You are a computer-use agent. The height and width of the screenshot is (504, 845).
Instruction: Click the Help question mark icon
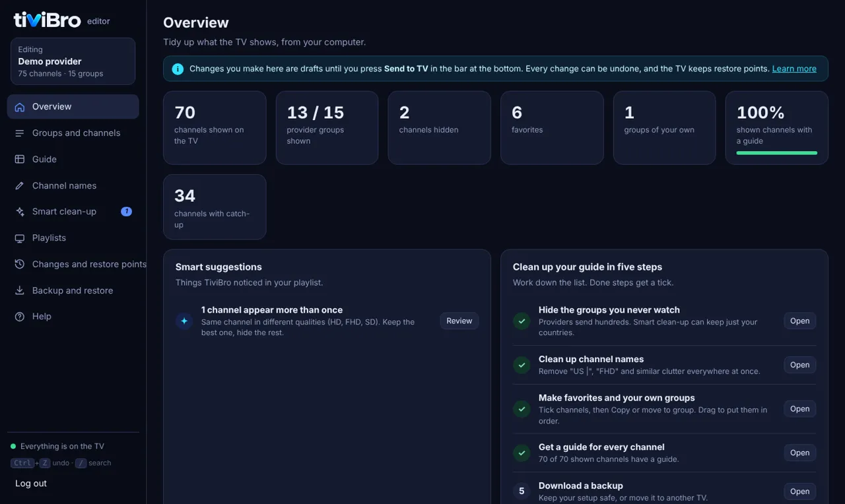tap(20, 317)
